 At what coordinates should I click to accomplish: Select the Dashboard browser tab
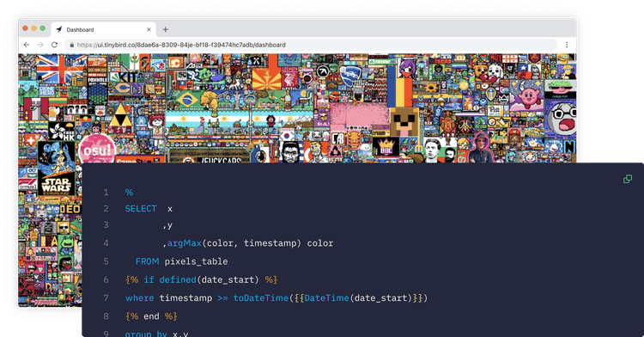[104, 29]
